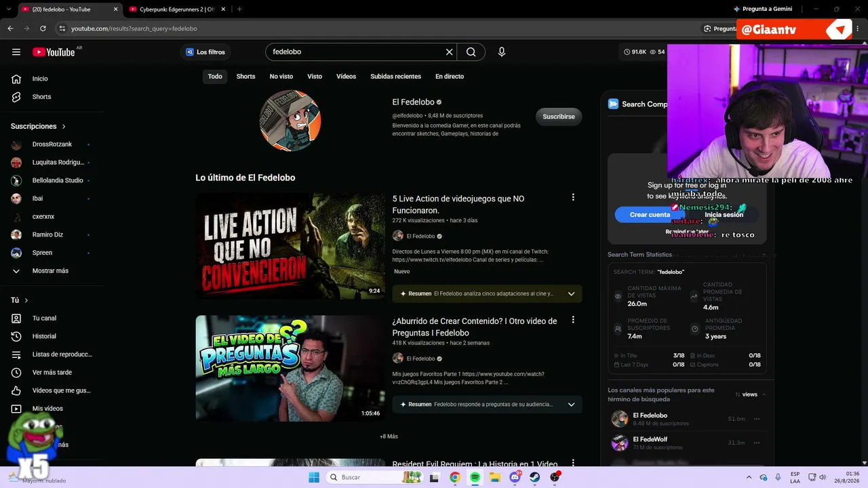Show hidden system tray icons

(x=749, y=477)
